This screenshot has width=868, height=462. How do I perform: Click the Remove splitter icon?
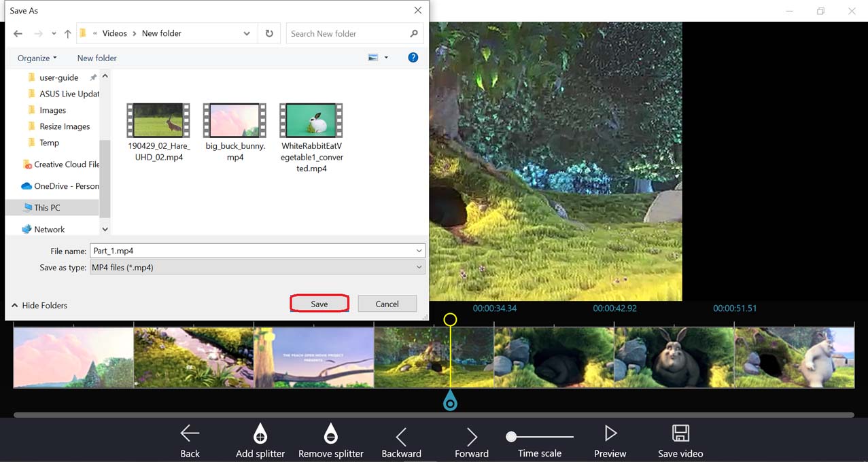coord(330,433)
